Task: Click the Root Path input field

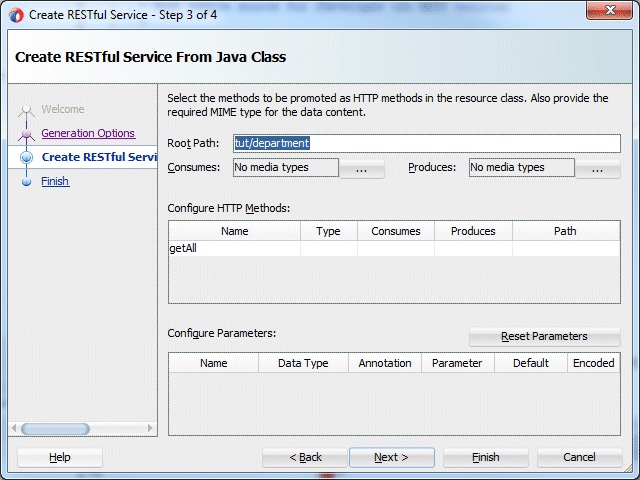Action: pos(427,143)
